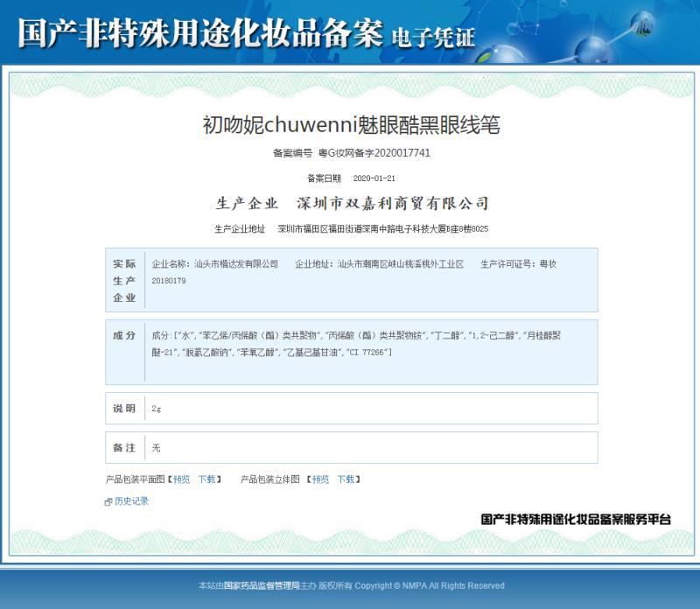This screenshot has width=700, height=609.
Task: Select the product title 初吻妮chuwenni魅眼酷黑眼线笔
Action: click(352, 125)
